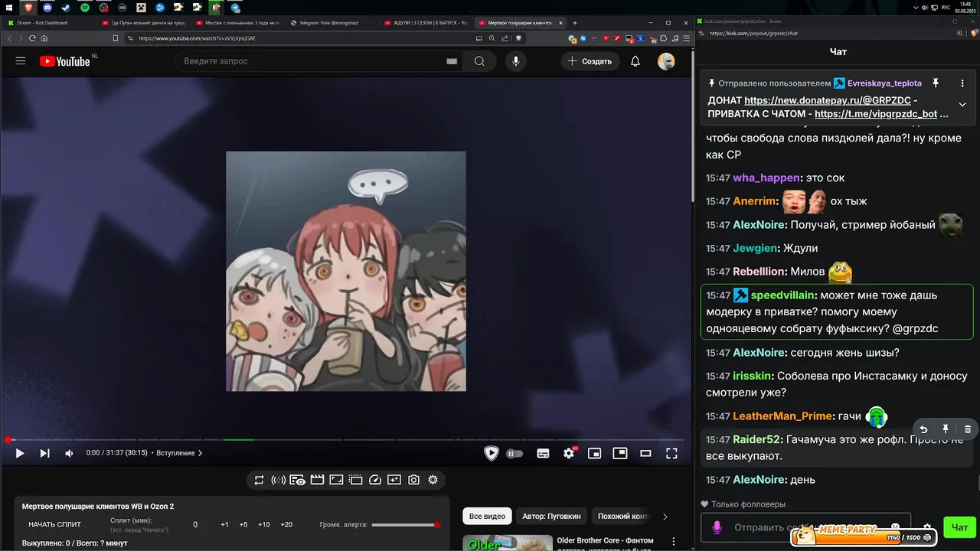
Task: Open the playback speed gauge icon
Action: click(375, 480)
